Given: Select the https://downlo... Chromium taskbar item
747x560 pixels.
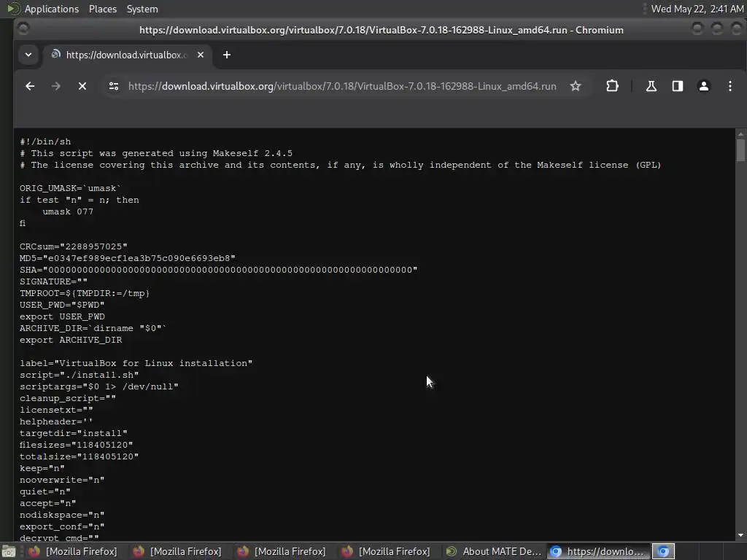Looking at the screenshot, I should click(x=598, y=551).
